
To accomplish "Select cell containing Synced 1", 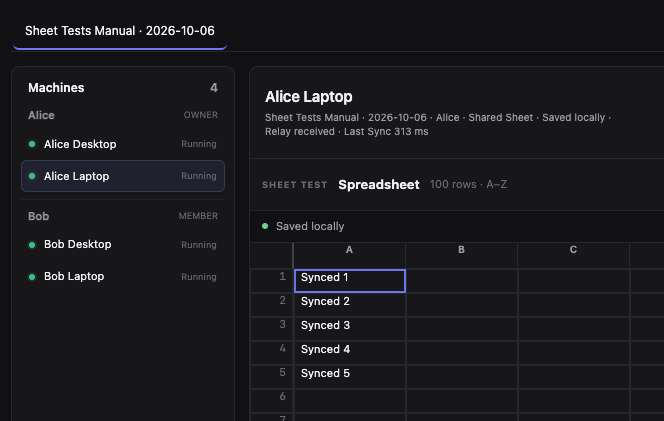I will tap(350, 280).
